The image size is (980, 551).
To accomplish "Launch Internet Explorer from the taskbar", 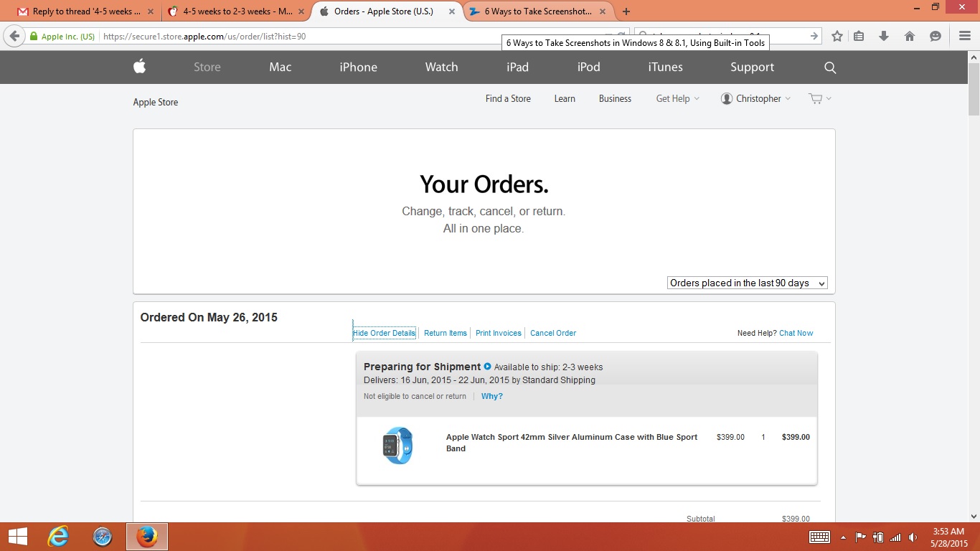I will click(58, 537).
